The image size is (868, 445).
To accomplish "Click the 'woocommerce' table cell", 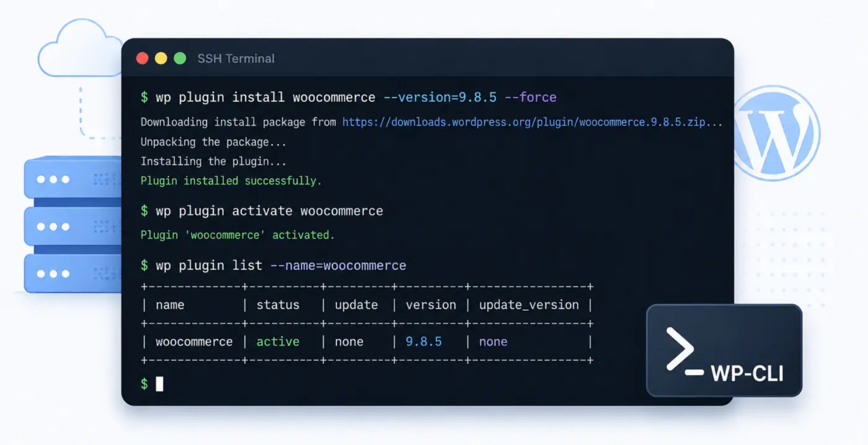I will pos(194,342).
